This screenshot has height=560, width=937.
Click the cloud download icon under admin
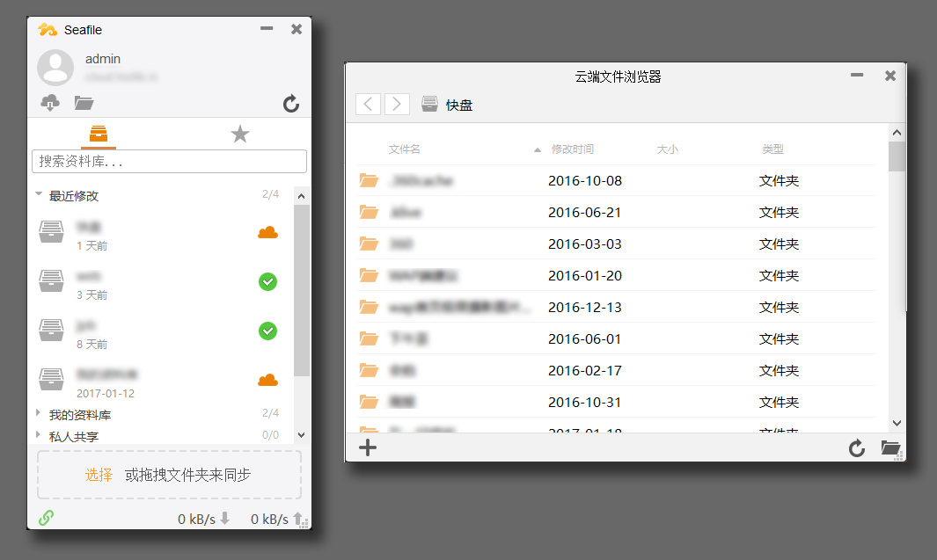point(50,104)
